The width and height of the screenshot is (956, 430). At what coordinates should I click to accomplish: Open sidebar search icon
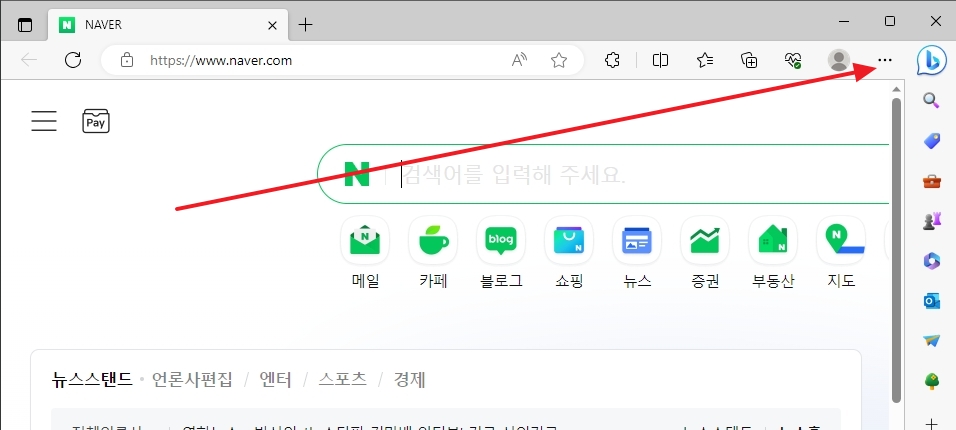tap(931, 100)
